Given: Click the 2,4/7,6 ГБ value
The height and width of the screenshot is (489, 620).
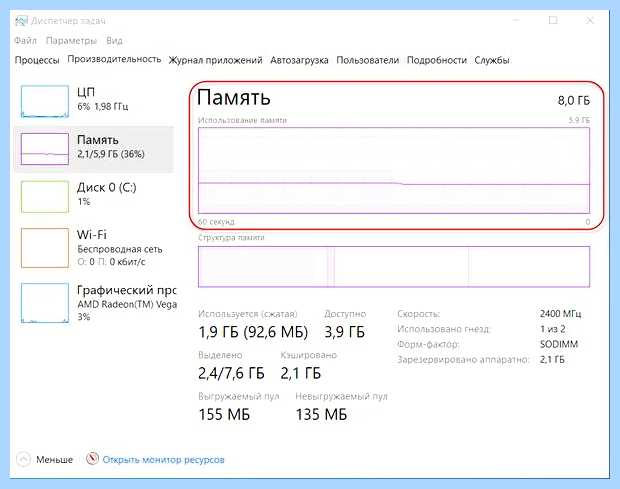Looking at the screenshot, I should pyautogui.click(x=231, y=373).
